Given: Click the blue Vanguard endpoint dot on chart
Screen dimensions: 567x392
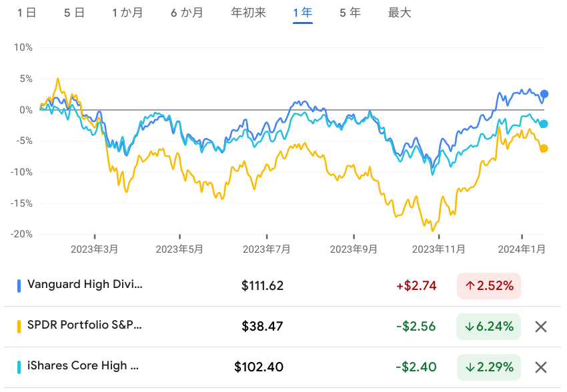Looking at the screenshot, I should (544, 94).
